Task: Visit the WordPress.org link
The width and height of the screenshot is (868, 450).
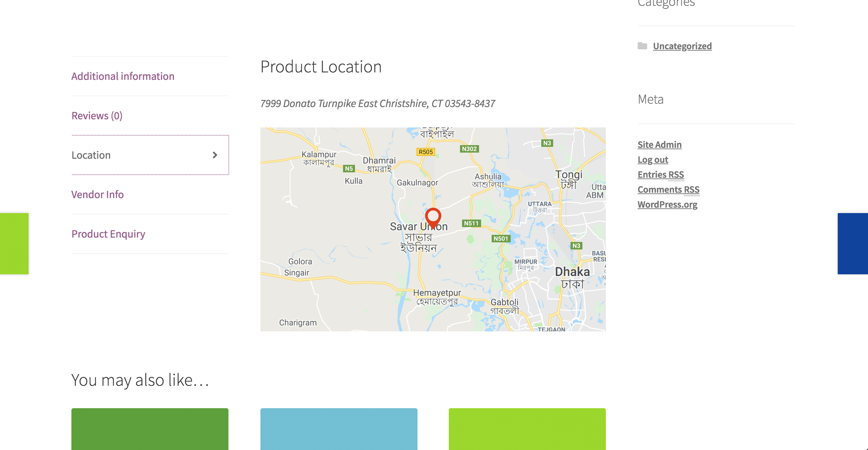Action: (x=667, y=204)
